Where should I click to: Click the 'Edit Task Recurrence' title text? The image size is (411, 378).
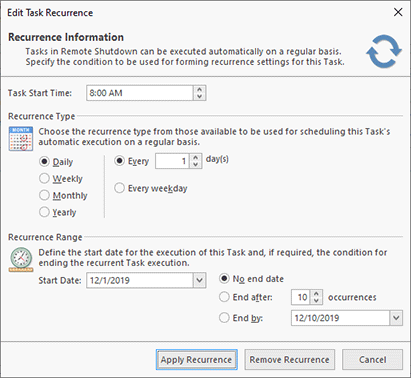coord(50,13)
